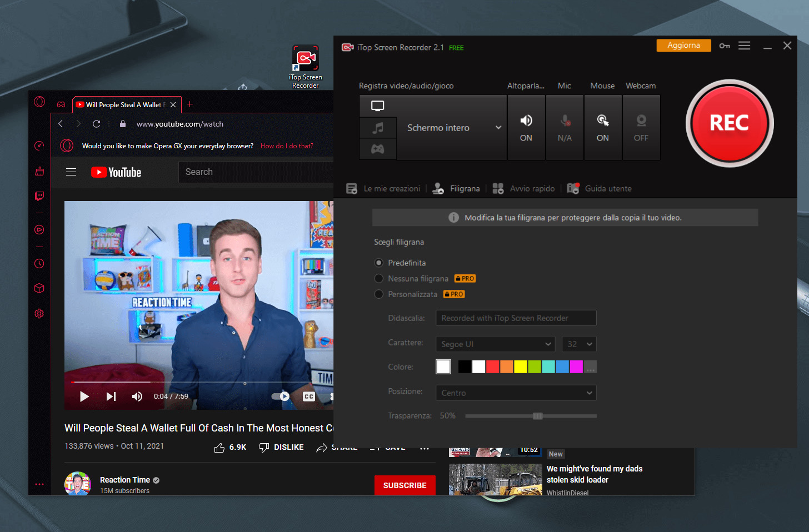Go to YouTube home via logo
The width and height of the screenshot is (809, 532).
116,172
